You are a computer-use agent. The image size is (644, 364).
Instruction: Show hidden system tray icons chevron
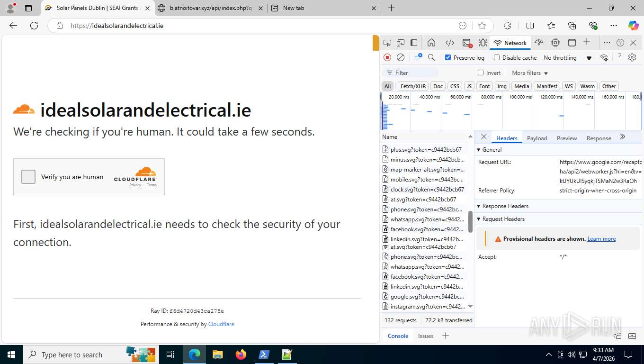[549, 355]
